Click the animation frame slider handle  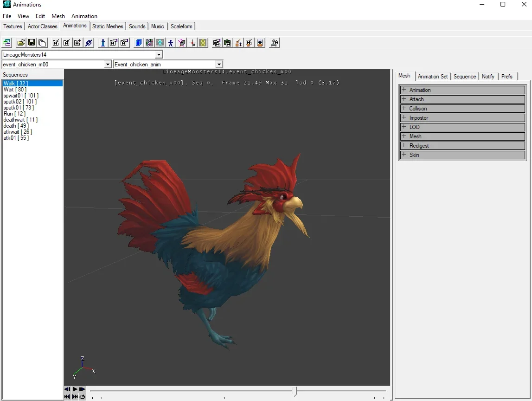pos(295,391)
